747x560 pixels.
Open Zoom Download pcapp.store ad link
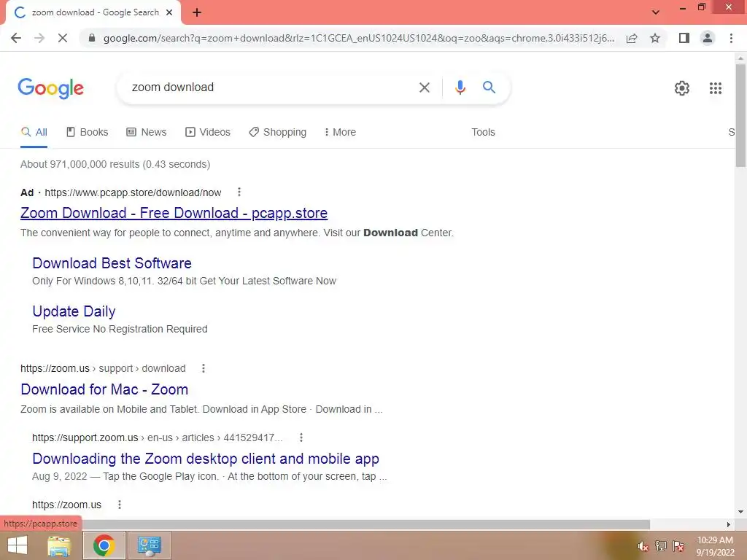[174, 213]
